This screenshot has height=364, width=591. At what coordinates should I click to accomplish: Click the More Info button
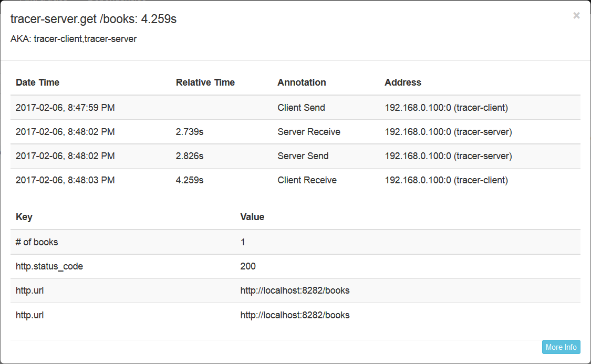[561, 347]
